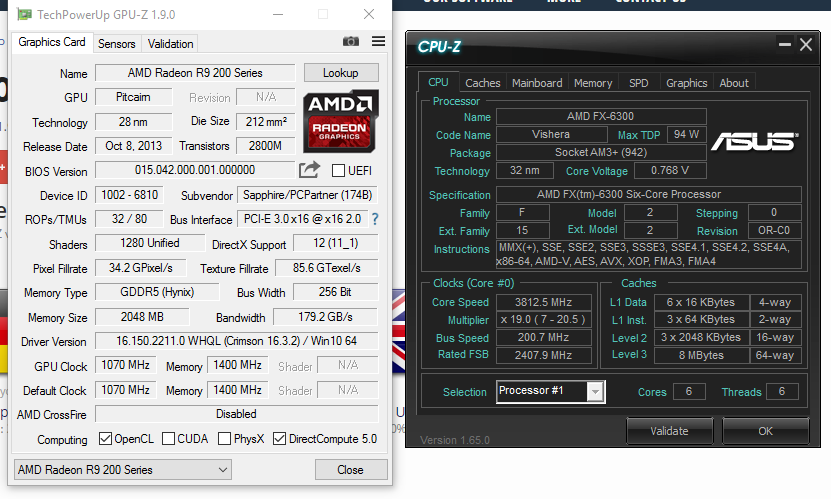Toggle the OpenCL checkbox

click(105, 439)
